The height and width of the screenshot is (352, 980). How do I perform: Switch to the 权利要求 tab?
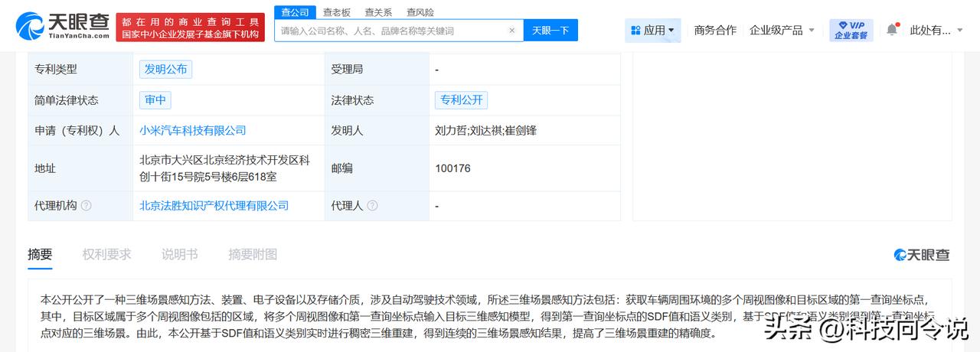[106, 255]
